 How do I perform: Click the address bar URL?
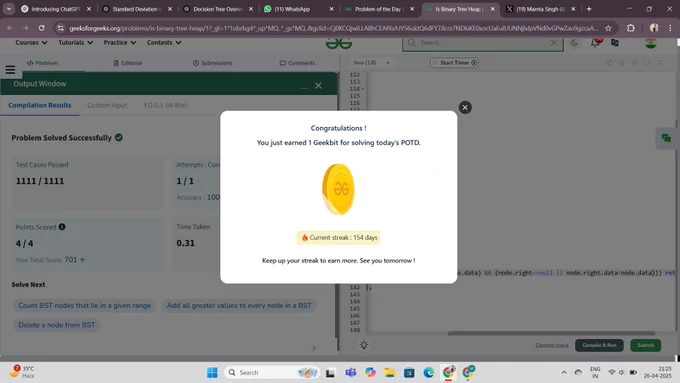click(333, 28)
